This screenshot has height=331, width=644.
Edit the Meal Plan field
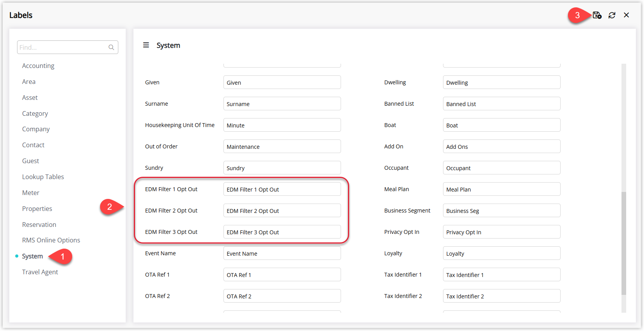coord(502,189)
